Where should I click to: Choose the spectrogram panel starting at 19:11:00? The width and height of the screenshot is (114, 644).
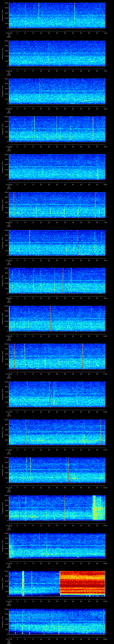57,394
